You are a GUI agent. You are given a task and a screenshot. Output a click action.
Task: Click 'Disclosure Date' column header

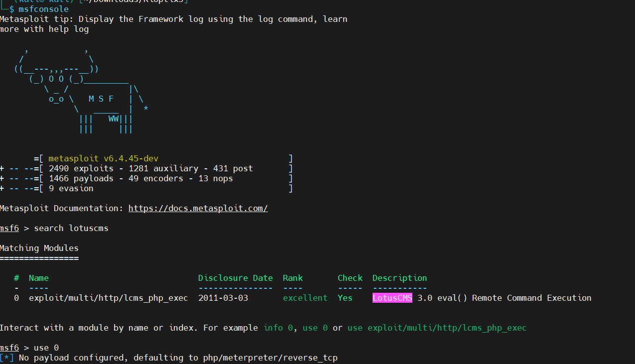pyautogui.click(x=236, y=278)
